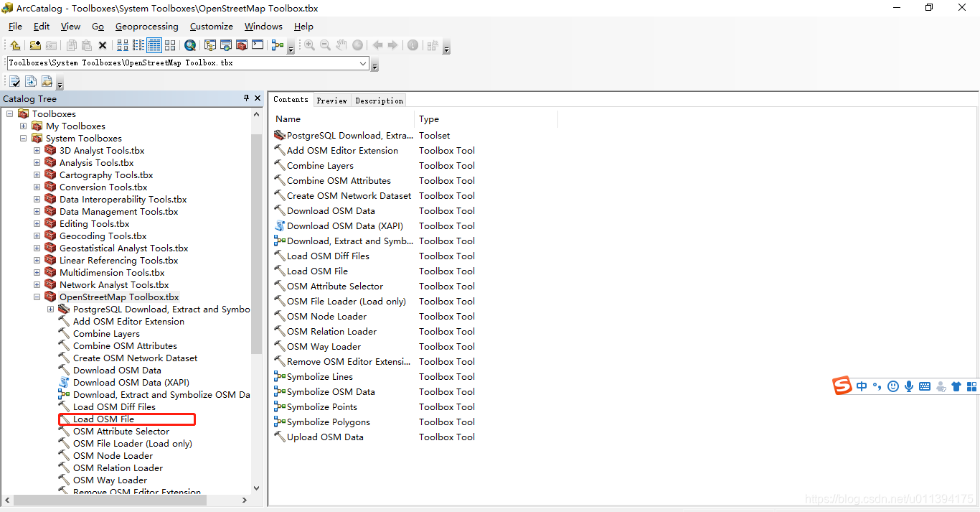Collapse the System Toolboxes node
Viewport: 980px width, 512px height.
(x=23, y=139)
